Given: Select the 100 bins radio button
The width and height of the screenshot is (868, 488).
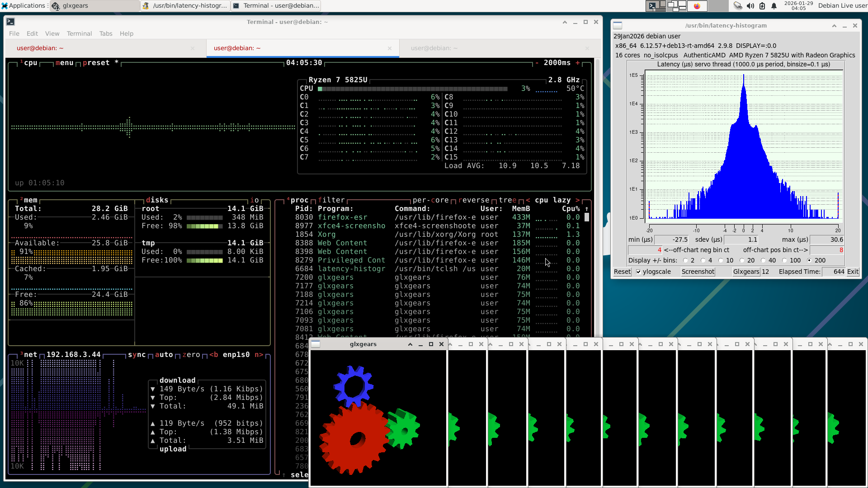Looking at the screenshot, I should tap(784, 261).
